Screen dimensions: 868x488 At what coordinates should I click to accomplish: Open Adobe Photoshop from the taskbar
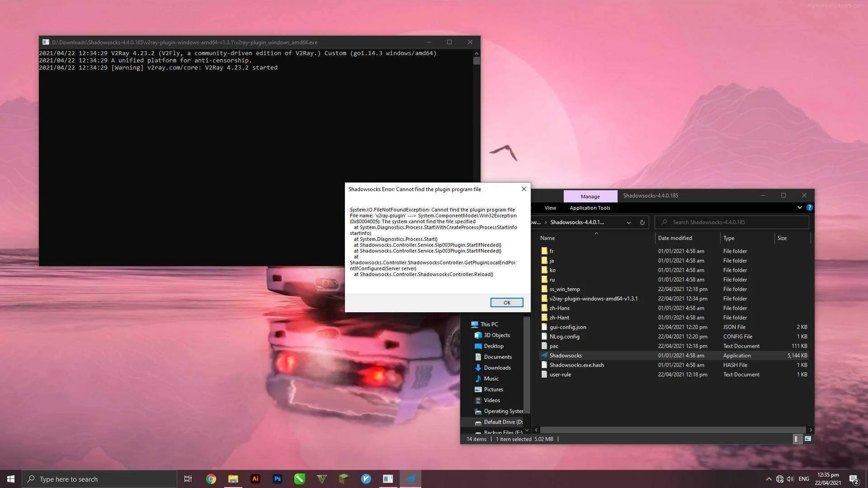point(277,479)
